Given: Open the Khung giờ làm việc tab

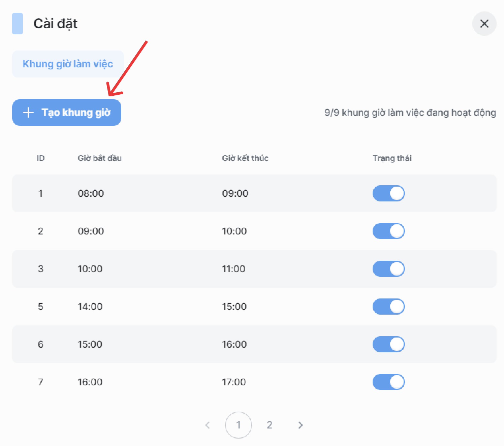Looking at the screenshot, I should click(68, 64).
